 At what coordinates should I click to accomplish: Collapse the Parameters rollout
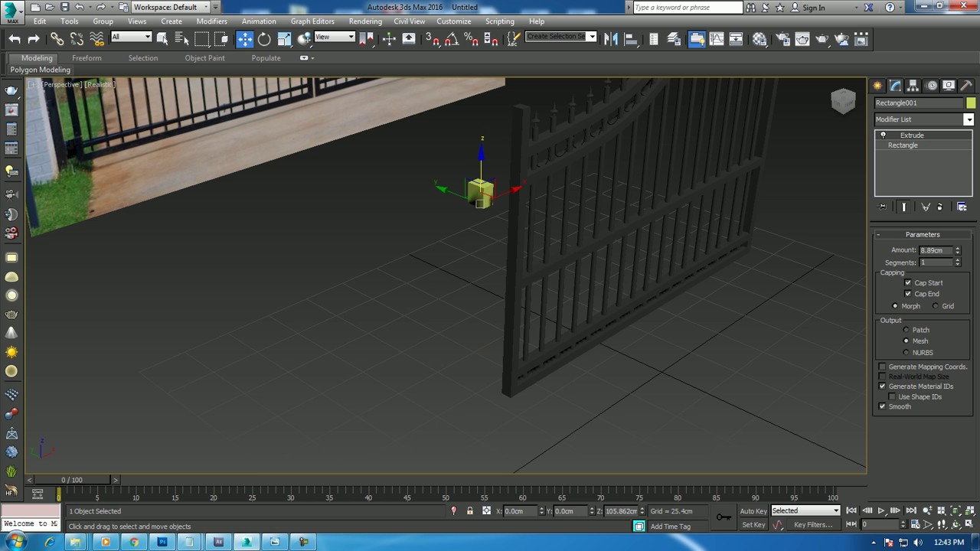pyautogui.click(x=923, y=234)
